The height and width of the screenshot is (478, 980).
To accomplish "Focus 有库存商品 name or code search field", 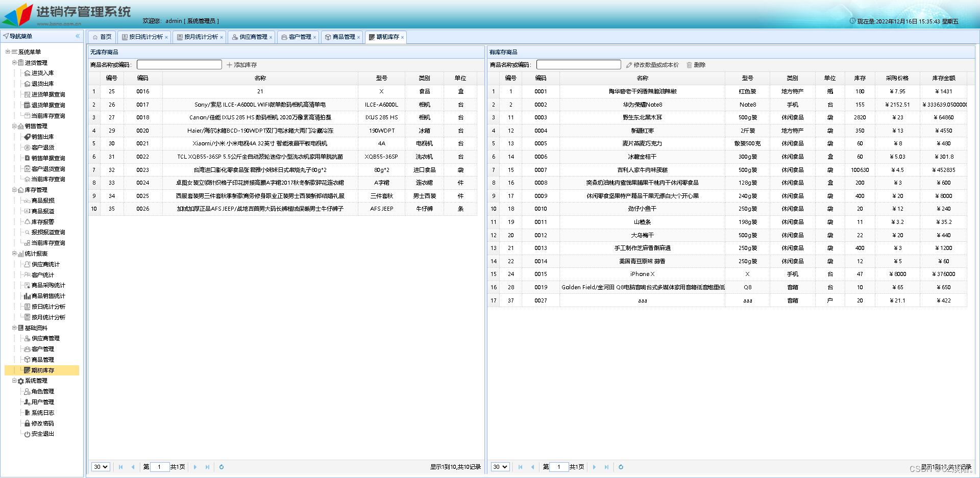I will [579, 65].
